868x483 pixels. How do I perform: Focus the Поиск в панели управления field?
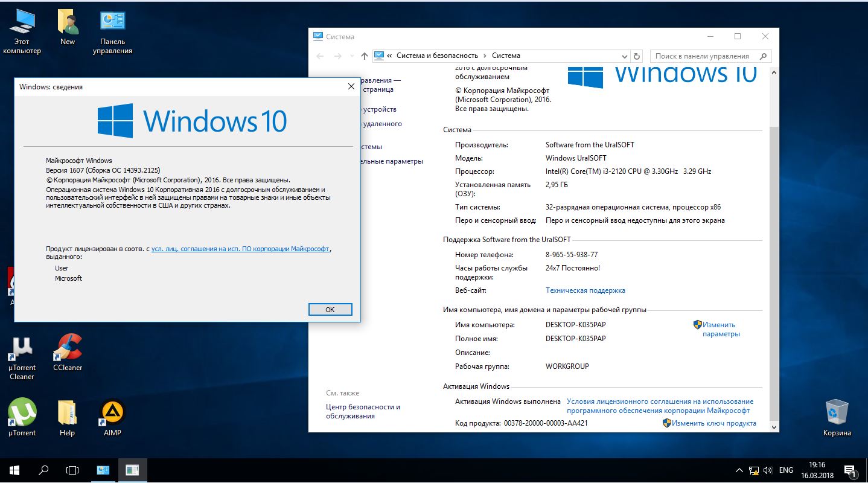tap(704, 56)
